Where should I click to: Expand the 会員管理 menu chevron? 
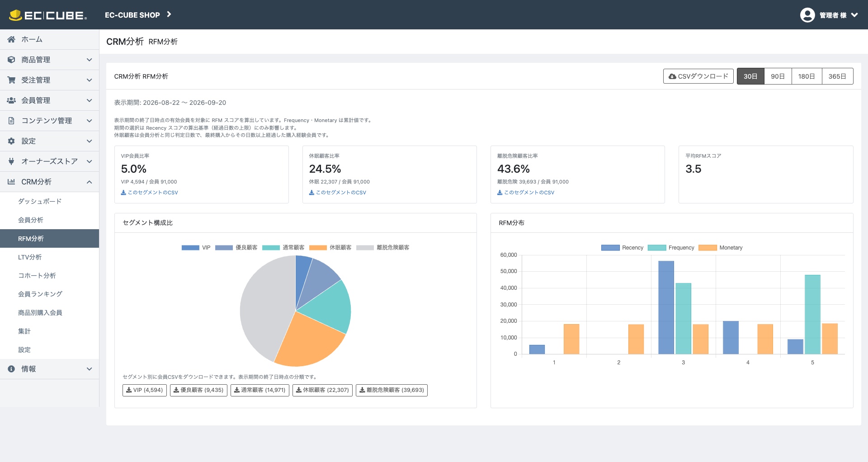click(x=90, y=100)
